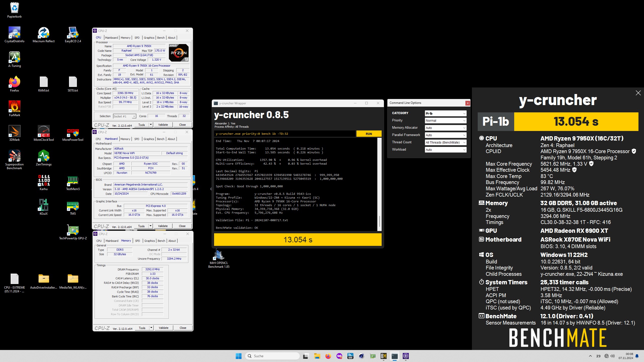Expand the Parallel Framework dropdown
Image resolution: width=644 pixels, height=362 pixels.
[446, 135]
